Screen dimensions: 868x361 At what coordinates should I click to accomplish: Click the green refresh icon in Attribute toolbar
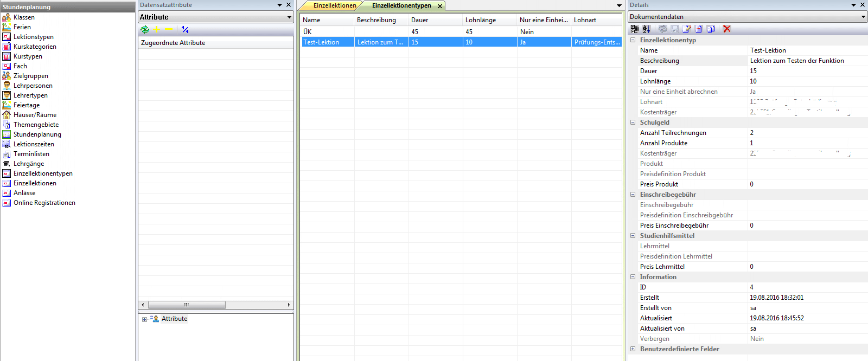point(145,30)
